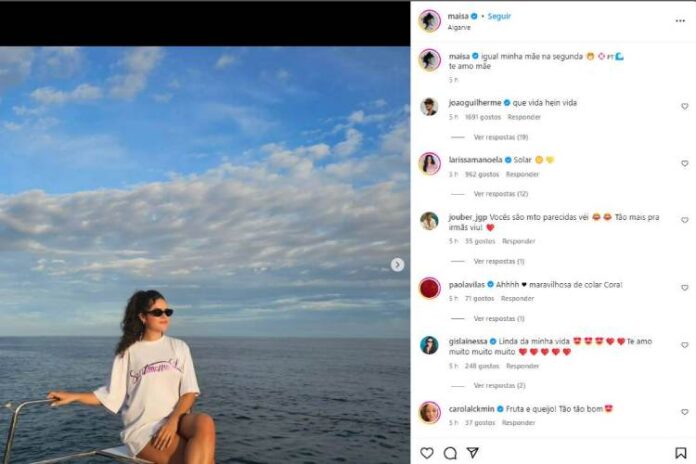Open the comment bubble icon
Viewport: 696px width, 464px height.
click(450, 453)
